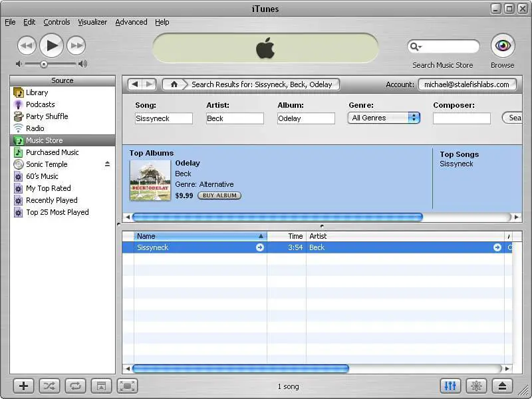Click the top pane horizontal scrollbar thumb

pos(277,217)
